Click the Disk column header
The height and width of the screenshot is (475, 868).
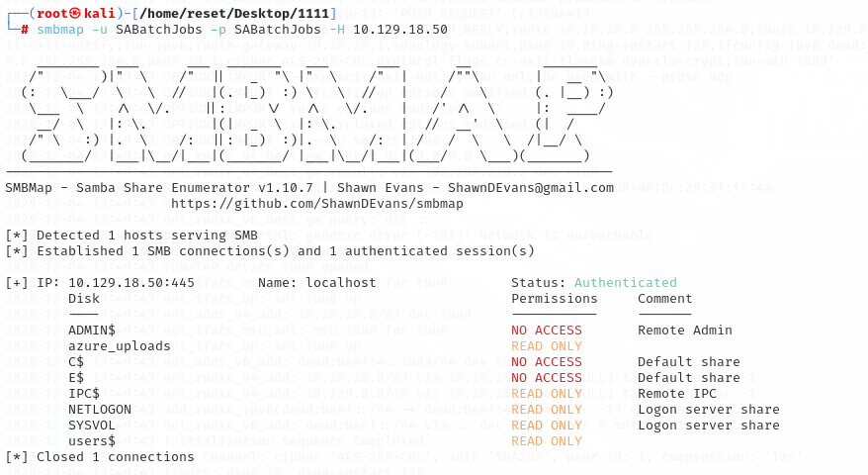click(x=84, y=299)
